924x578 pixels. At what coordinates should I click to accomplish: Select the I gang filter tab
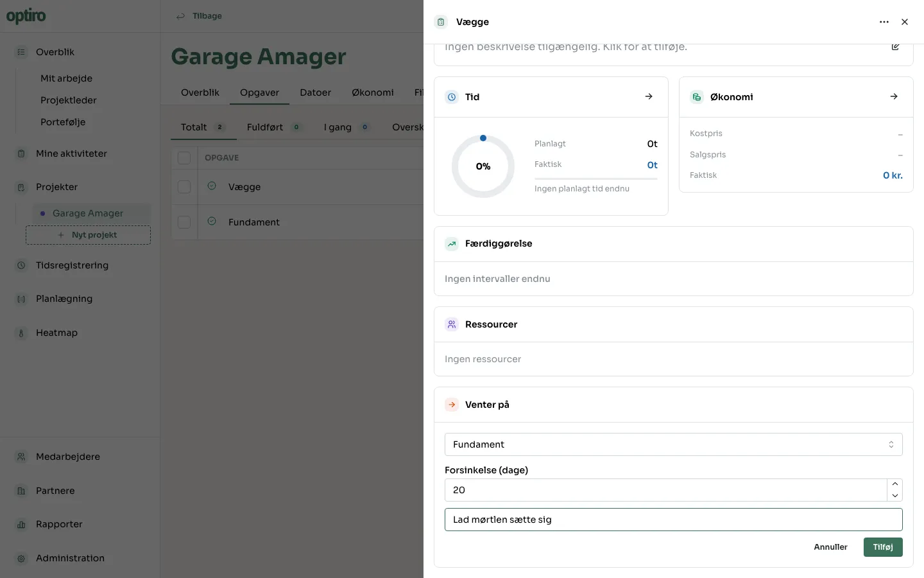tap(346, 127)
